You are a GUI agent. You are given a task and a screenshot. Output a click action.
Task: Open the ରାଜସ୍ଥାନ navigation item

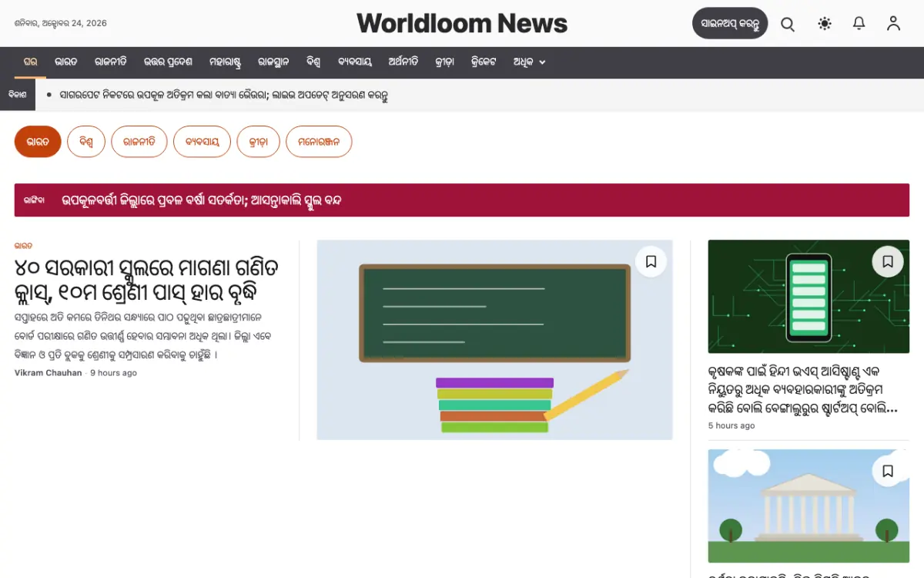(273, 62)
